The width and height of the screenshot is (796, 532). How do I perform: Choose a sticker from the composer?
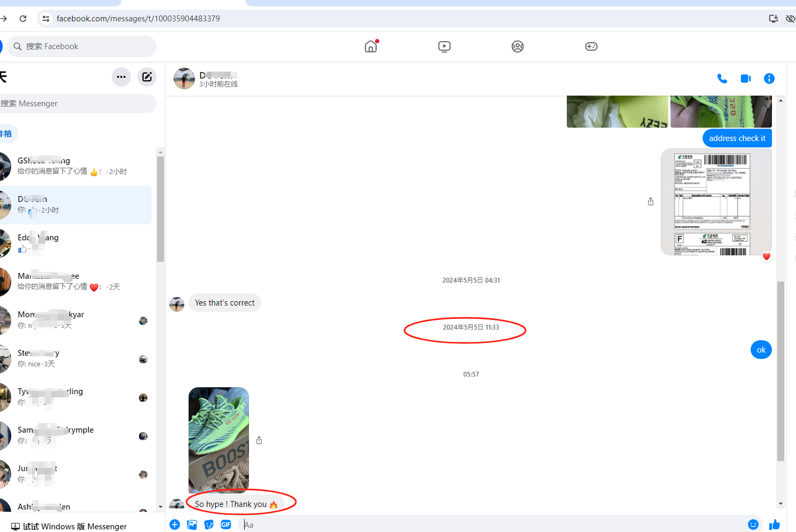209,525
